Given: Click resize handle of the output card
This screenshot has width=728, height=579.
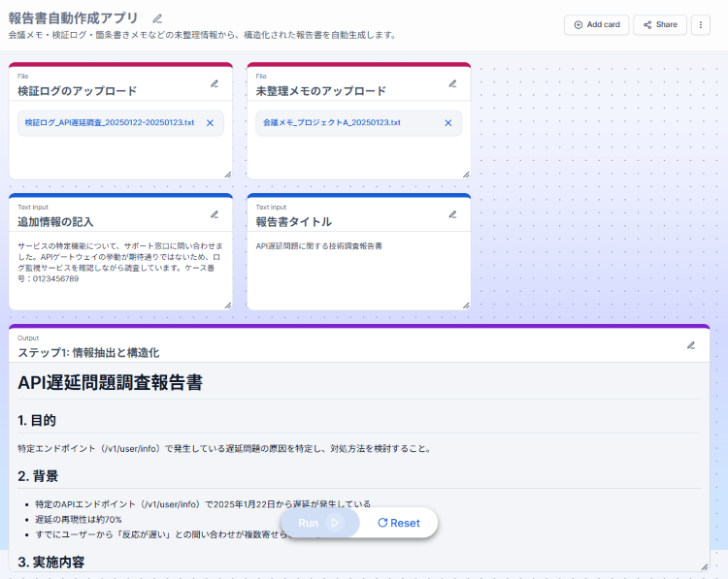Looking at the screenshot, I should point(704,565).
